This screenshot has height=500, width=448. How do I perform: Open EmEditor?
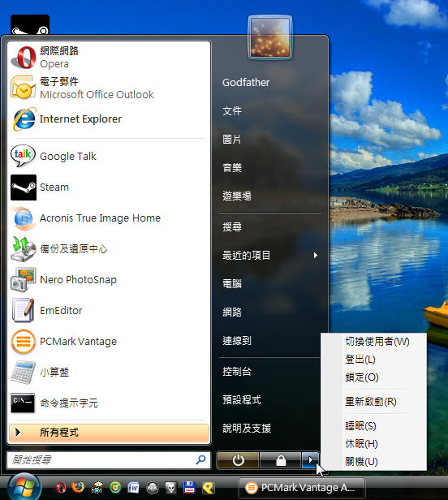[109, 311]
